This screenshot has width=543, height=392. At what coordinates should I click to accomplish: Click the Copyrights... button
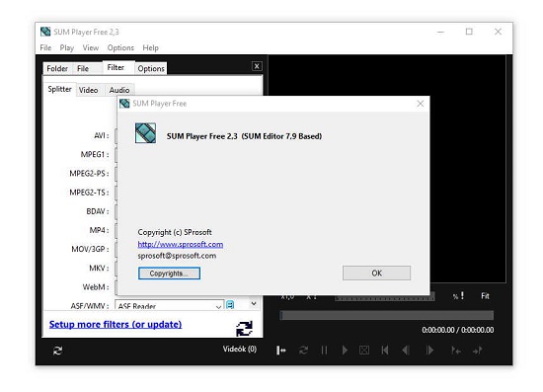(x=169, y=274)
